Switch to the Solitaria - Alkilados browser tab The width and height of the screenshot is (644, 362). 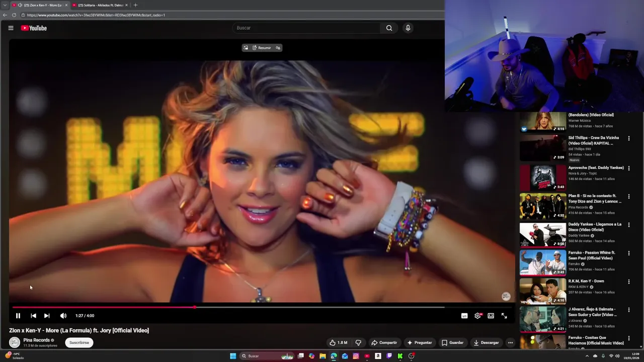click(100, 5)
